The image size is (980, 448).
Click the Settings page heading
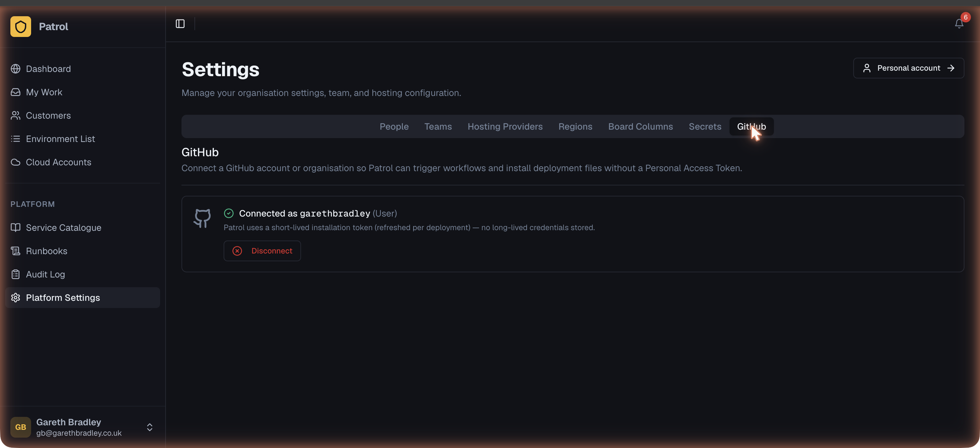click(220, 70)
